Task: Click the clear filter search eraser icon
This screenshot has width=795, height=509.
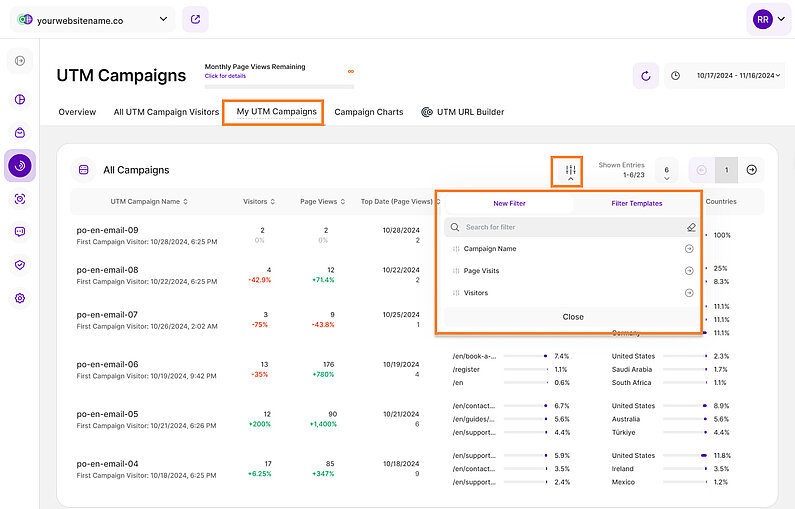Action: click(689, 227)
